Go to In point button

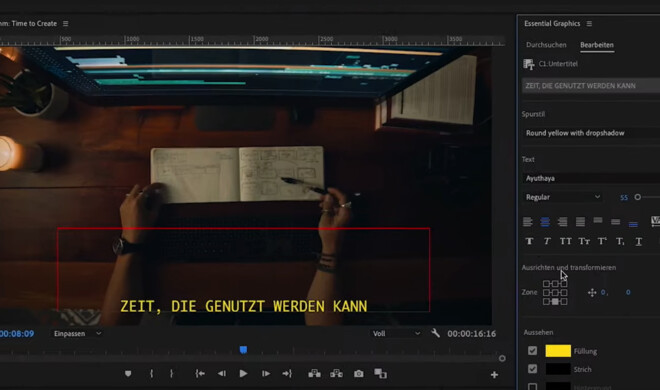pyautogui.click(x=200, y=374)
